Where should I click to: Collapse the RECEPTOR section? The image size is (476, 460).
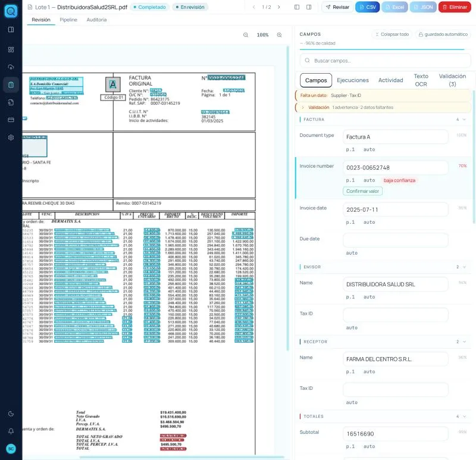coord(464,342)
